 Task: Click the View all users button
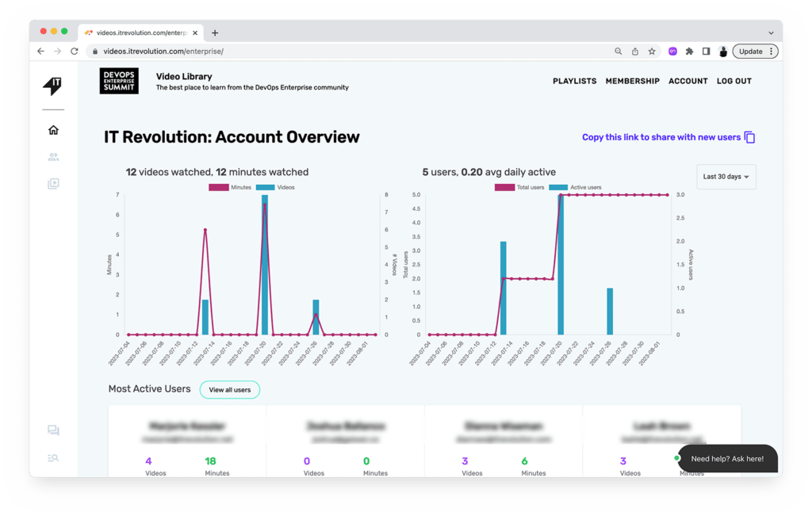(x=229, y=390)
